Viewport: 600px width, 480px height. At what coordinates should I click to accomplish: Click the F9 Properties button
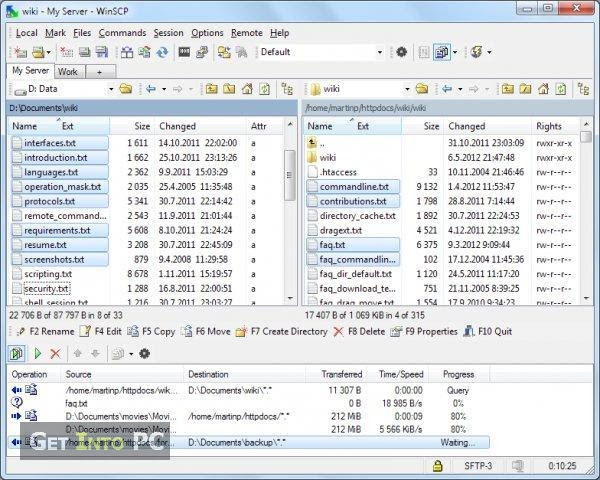pyautogui.click(x=424, y=331)
